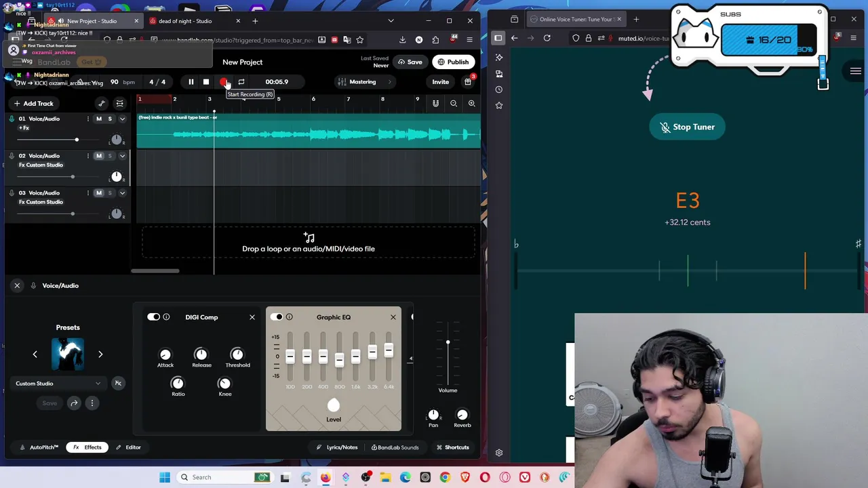Arm track 02 microphone icon
This screenshot has height=488, width=868.
click(x=12, y=156)
